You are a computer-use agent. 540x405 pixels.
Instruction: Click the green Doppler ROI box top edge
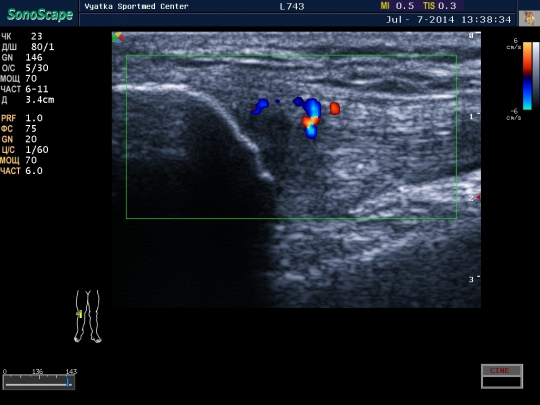pos(291,55)
